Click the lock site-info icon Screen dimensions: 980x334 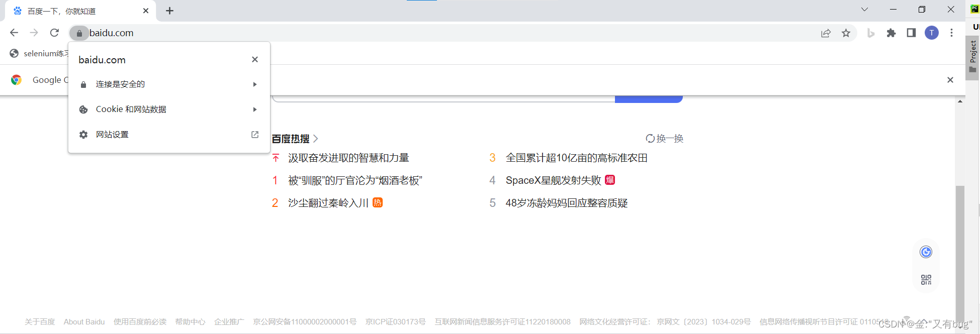point(79,33)
